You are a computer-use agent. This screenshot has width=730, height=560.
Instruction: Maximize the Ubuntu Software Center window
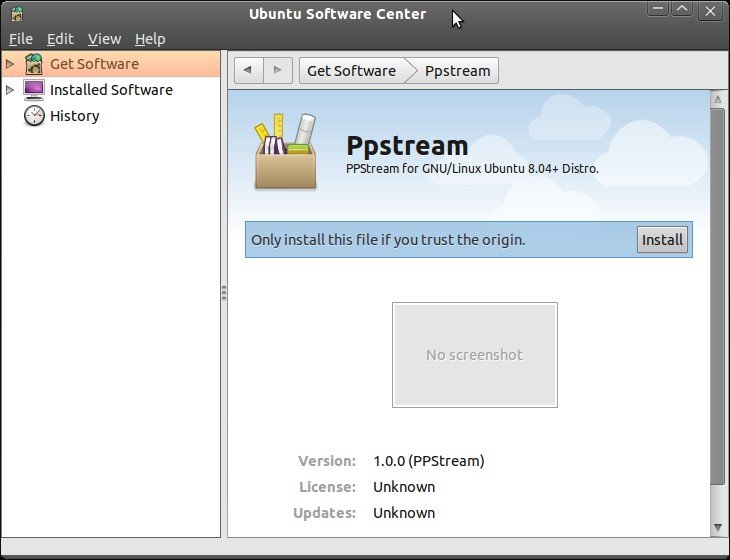(x=682, y=8)
